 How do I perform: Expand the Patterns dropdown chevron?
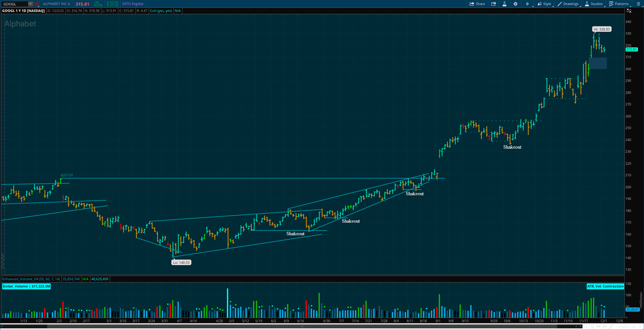630,5
